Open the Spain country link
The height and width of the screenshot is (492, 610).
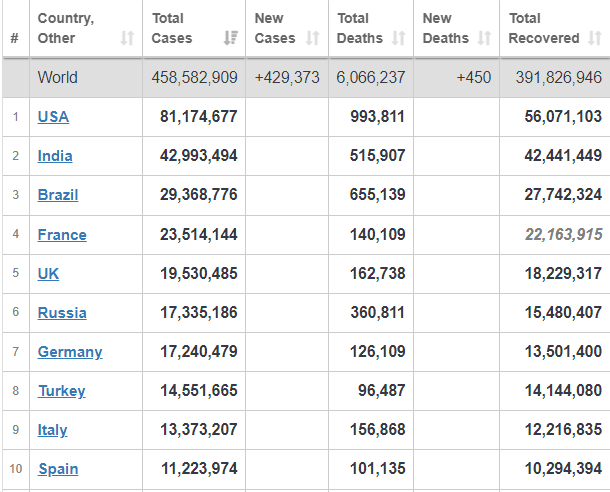pyautogui.click(x=58, y=469)
